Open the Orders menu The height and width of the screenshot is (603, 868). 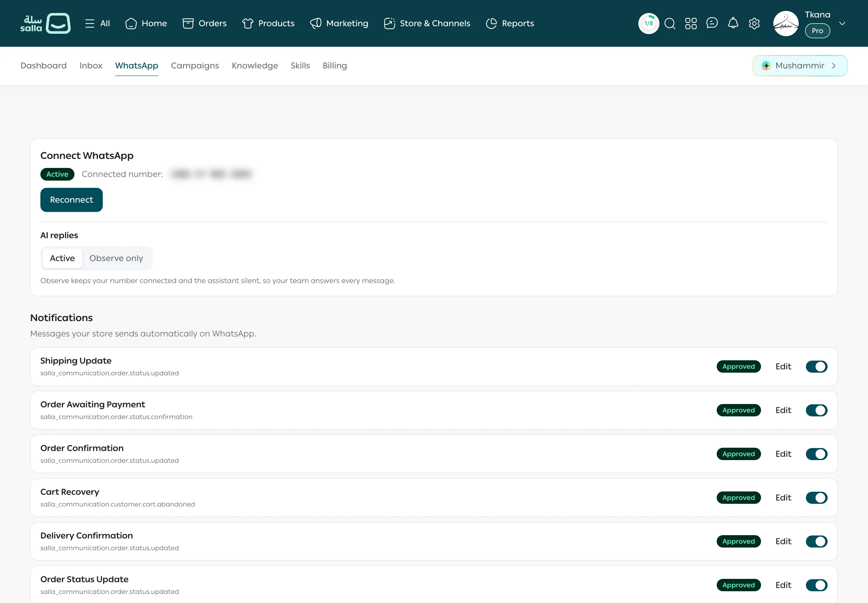pyautogui.click(x=204, y=24)
